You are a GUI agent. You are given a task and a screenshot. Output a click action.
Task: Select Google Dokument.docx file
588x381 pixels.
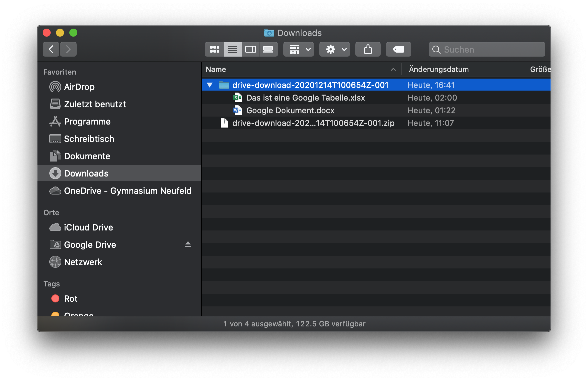click(290, 111)
